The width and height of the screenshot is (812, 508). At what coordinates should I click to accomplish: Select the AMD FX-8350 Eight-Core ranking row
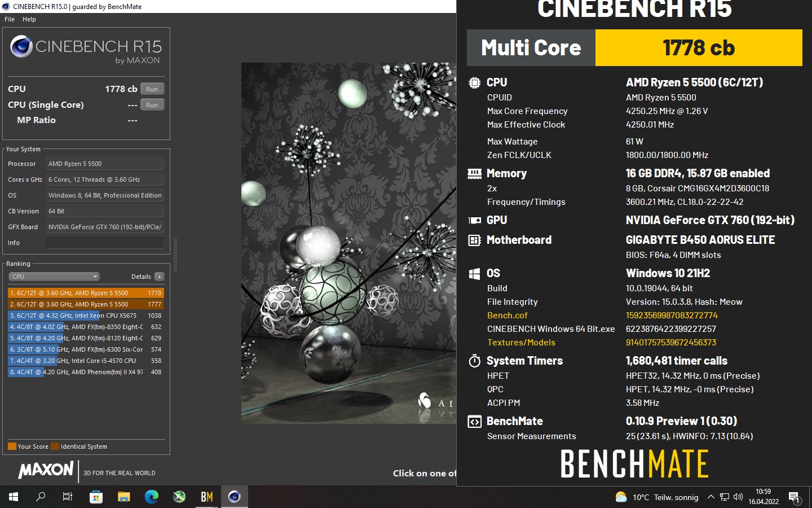click(86, 327)
